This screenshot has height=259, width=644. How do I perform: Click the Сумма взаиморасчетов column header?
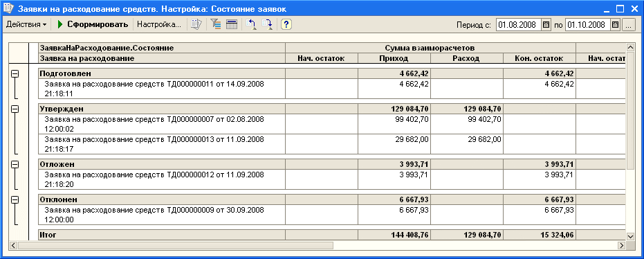click(430, 48)
